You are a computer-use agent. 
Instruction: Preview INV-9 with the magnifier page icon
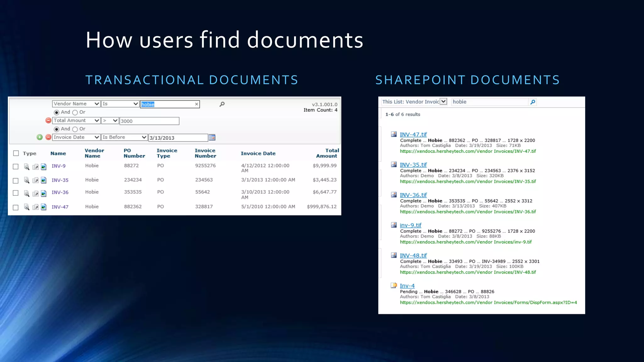tap(27, 167)
